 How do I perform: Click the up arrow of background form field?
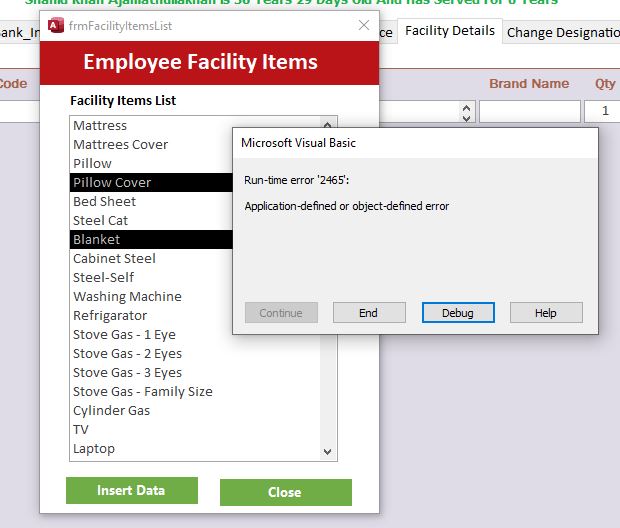[x=467, y=108]
